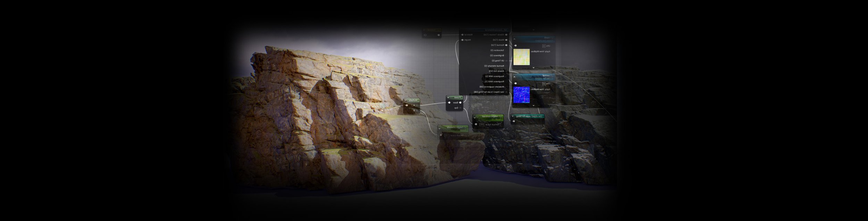Viewport: 868px width, 221px height.
Task: Click the Use Object Scale for tiling (SB) pin
Action: click(x=506, y=92)
